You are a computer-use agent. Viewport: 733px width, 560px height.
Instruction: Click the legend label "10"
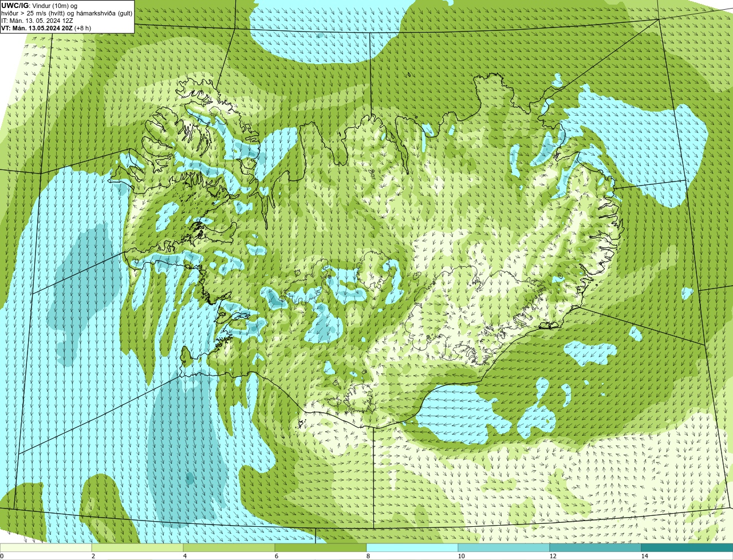tap(461, 556)
